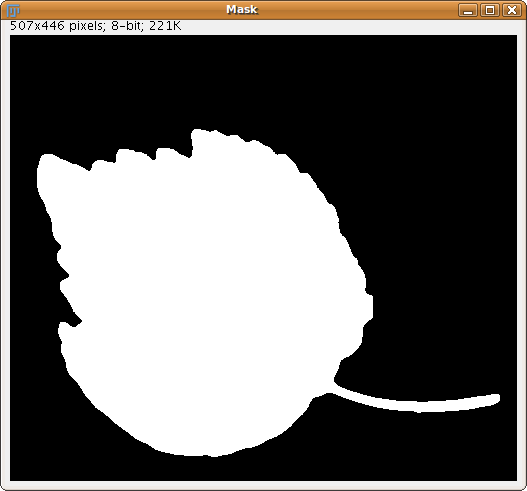Close the Mask window

512,10
